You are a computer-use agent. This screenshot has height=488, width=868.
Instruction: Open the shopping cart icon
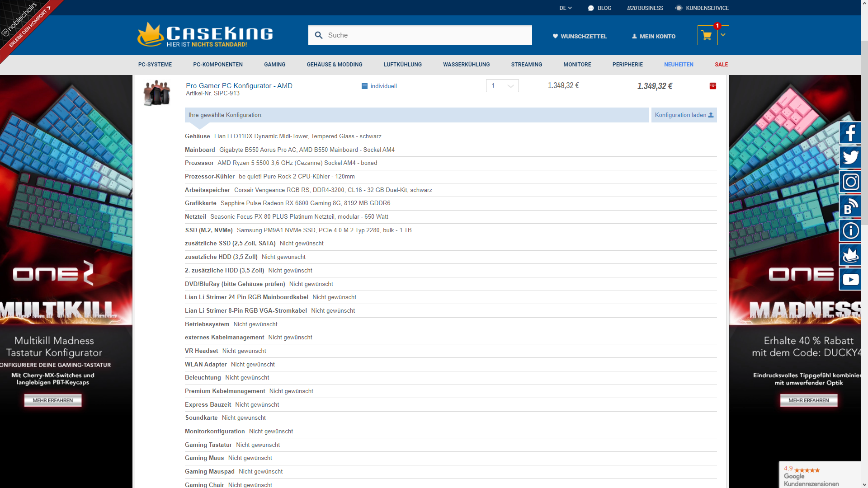[x=707, y=35]
